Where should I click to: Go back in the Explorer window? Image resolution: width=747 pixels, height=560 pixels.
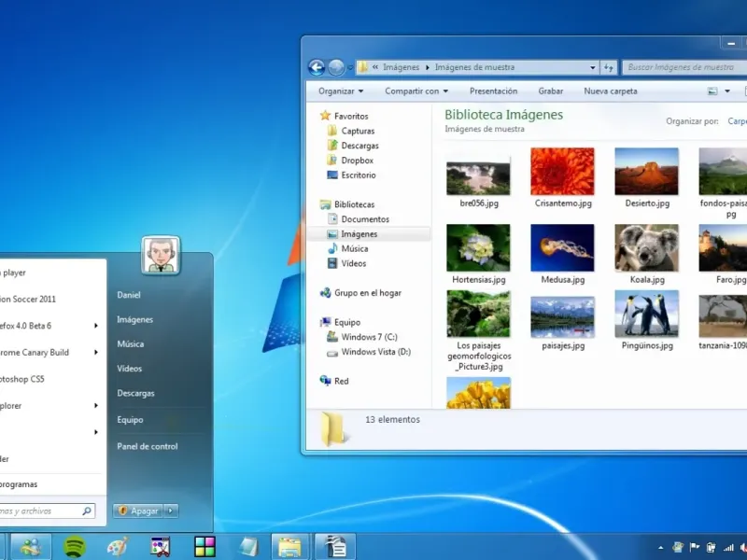click(x=317, y=67)
